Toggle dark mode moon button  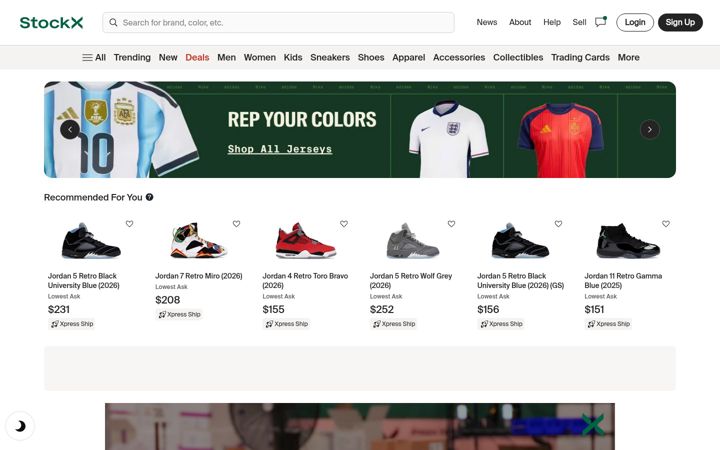pos(20,426)
